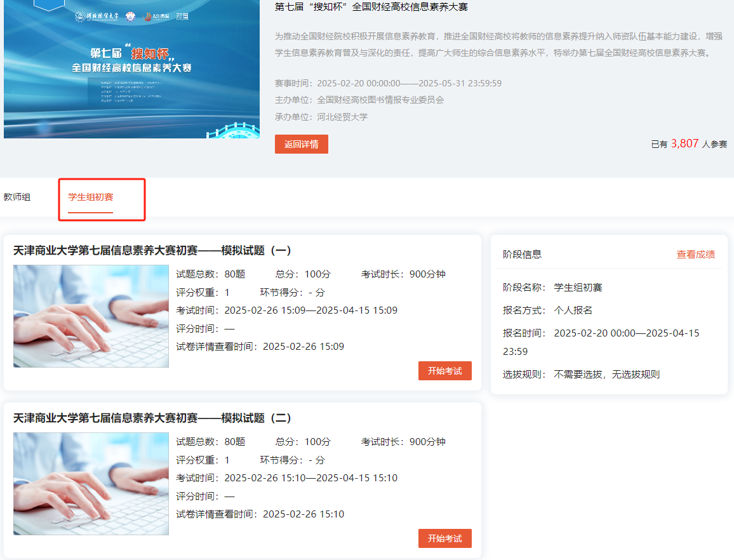This screenshot has height=560, width=734.
Task: Select the 学生组初赛 tab
Action: [91, 197]
